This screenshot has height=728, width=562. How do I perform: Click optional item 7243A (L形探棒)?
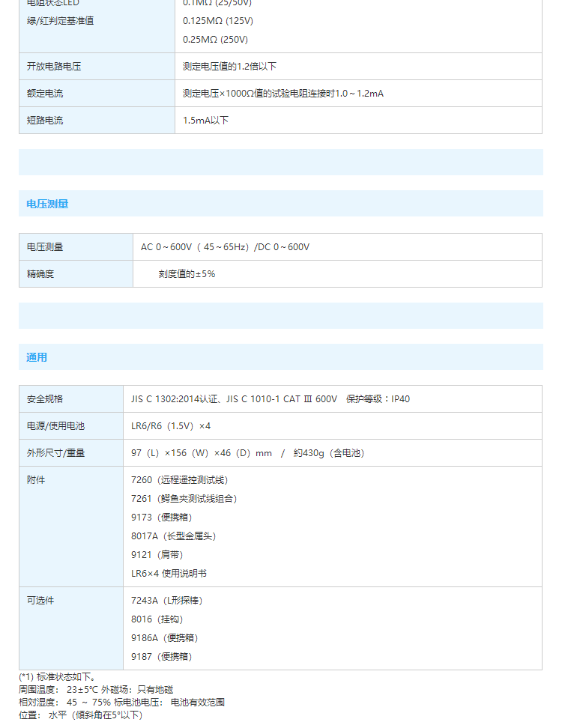coord(167,601)
